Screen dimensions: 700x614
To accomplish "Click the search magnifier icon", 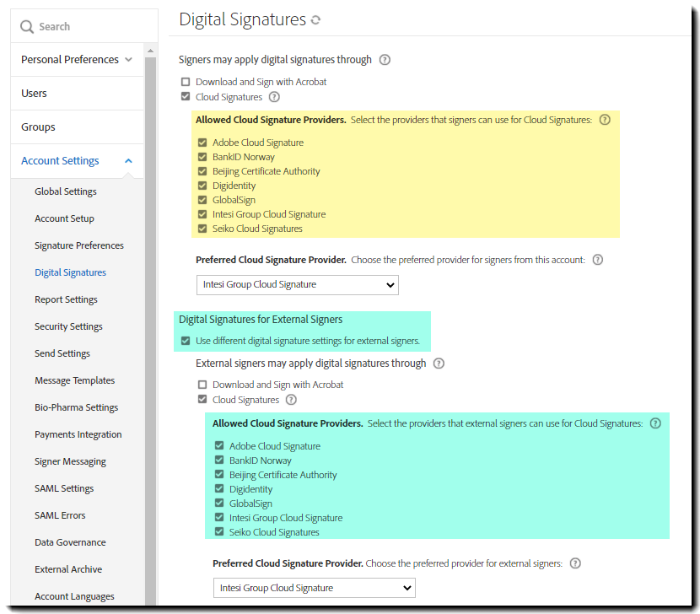I will (27, 27).
